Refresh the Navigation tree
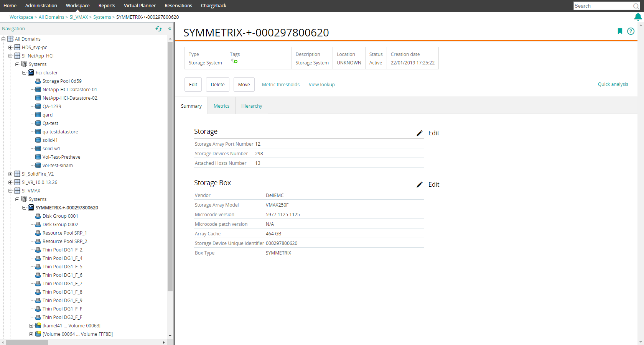The height and width of the screenshot is (345, 644). click(158, 29)
